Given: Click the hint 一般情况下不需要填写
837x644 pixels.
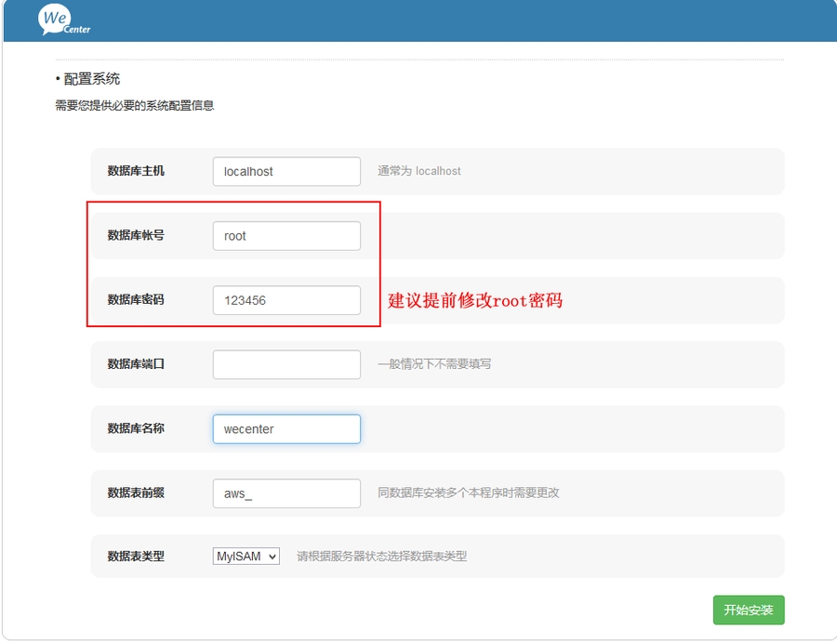Looking at the screenshot, I should tap(433, 364).
